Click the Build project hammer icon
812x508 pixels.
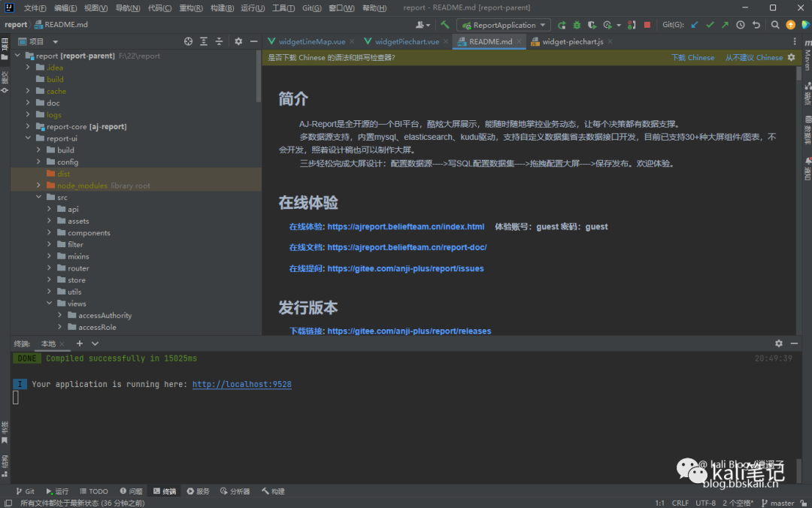[x=445, y=24]
